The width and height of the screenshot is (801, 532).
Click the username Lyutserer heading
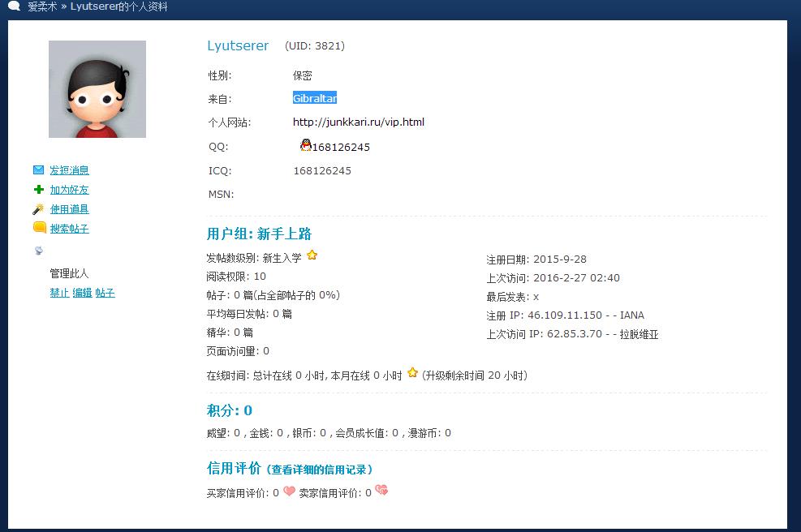tap(238, 46)
